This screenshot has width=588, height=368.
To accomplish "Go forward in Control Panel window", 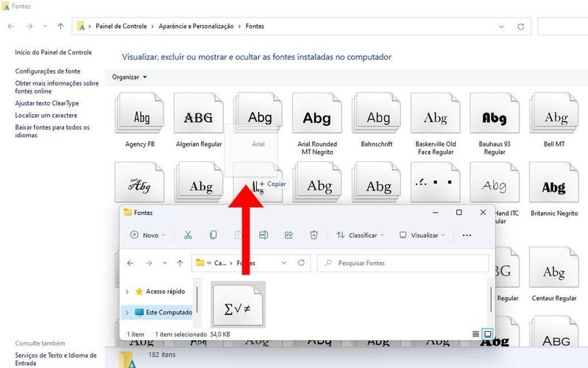I will 29,26.
